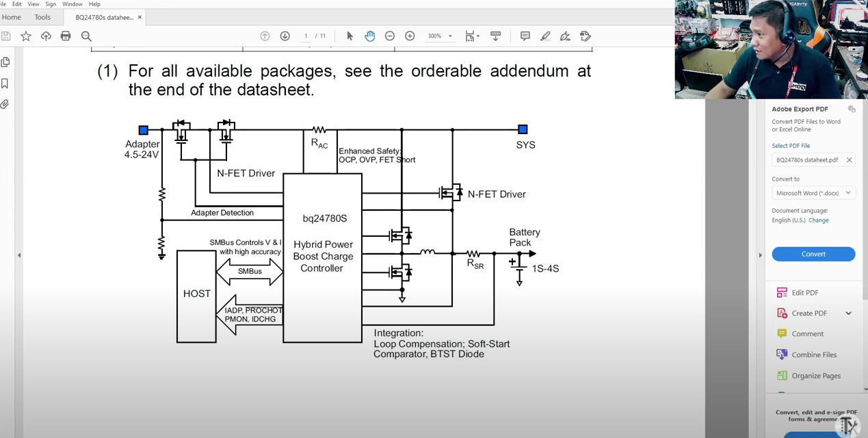Viewport: 868px width, 438px height.
Task: Click the Hybrid Power Boost Charge Controller text
Action: 323,257
